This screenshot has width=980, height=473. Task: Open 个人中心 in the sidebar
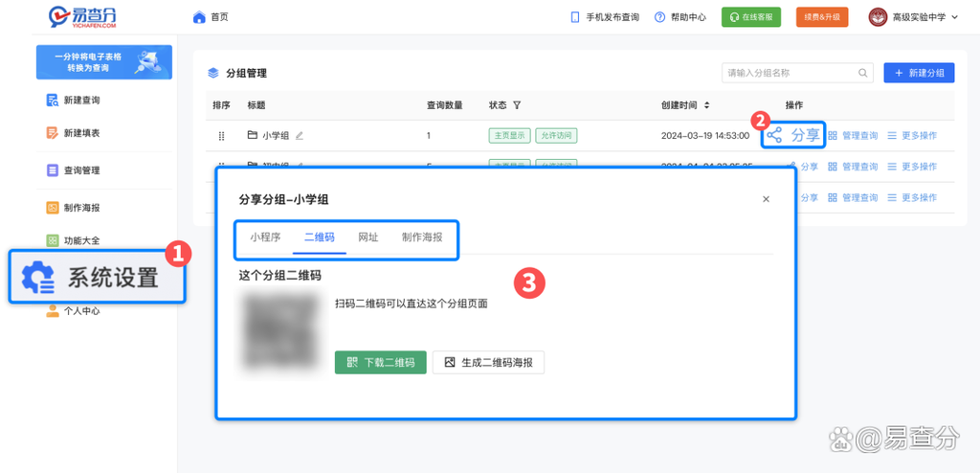81,311
